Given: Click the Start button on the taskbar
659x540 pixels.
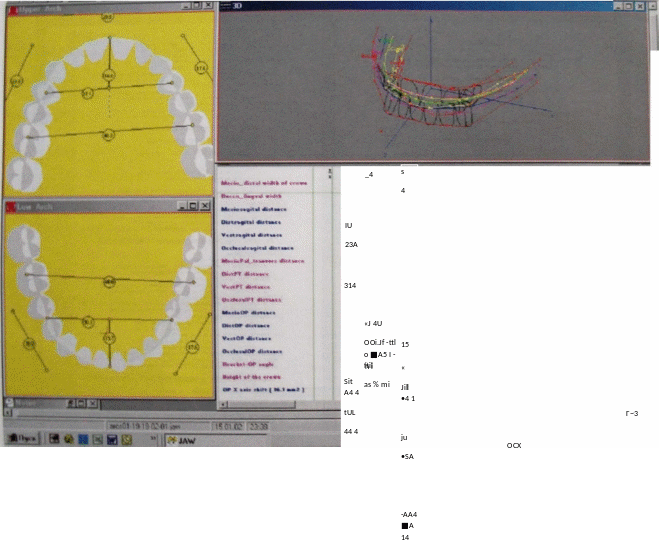Looking at the screenshot, I should coord(21,438).
